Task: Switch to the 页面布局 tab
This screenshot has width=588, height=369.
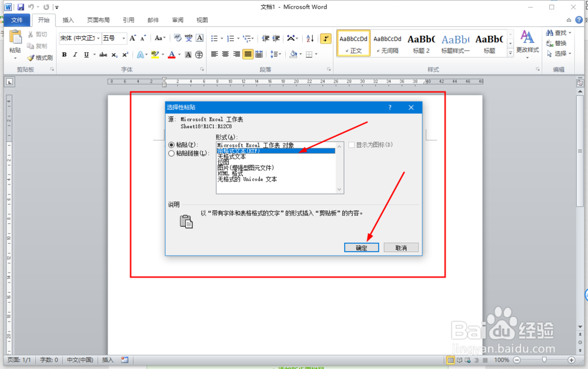Action: click(x=98, y=20)
